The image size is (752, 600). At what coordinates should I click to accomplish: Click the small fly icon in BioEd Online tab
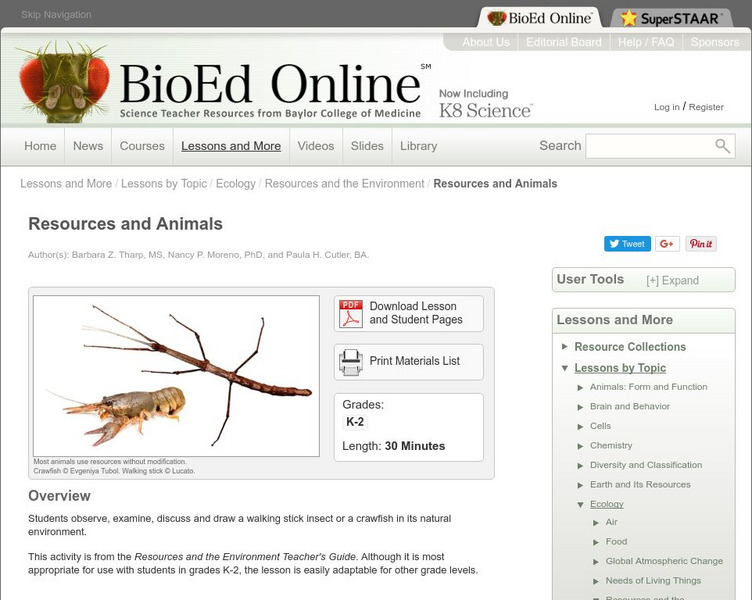coord(497,18)
